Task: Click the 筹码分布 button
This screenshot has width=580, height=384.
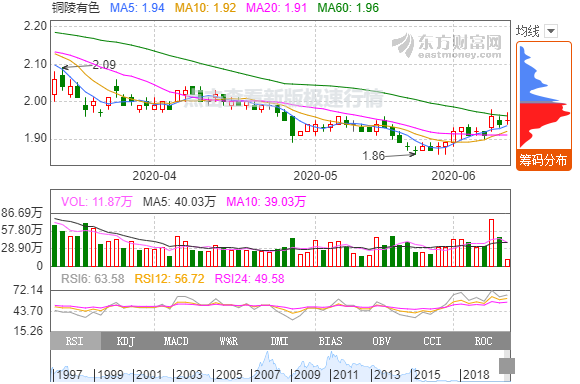Action: (543, 160)
